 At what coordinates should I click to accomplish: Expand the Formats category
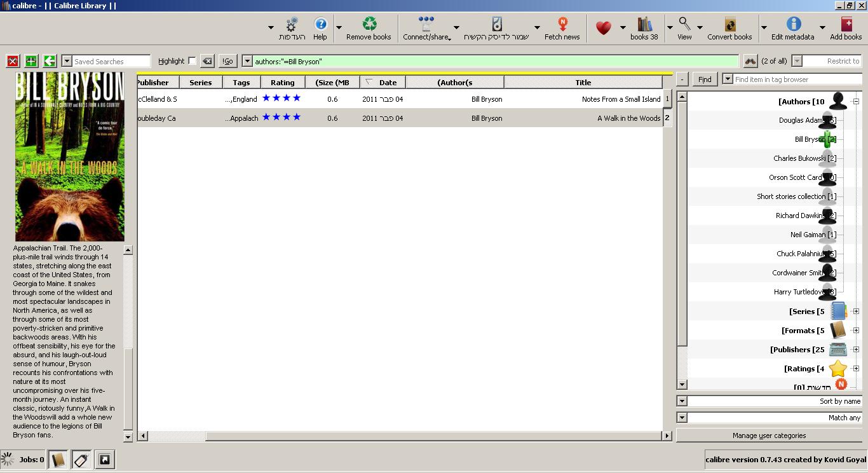856,330
